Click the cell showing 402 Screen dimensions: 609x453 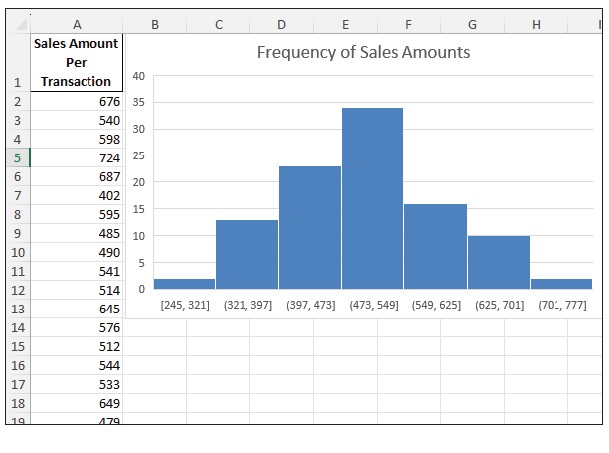[x=77, y=196]
